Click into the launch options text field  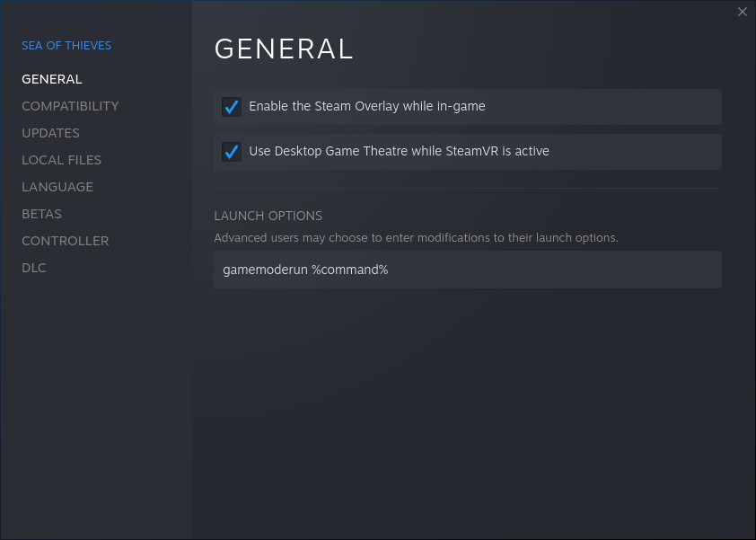click(x=468, y=270)
